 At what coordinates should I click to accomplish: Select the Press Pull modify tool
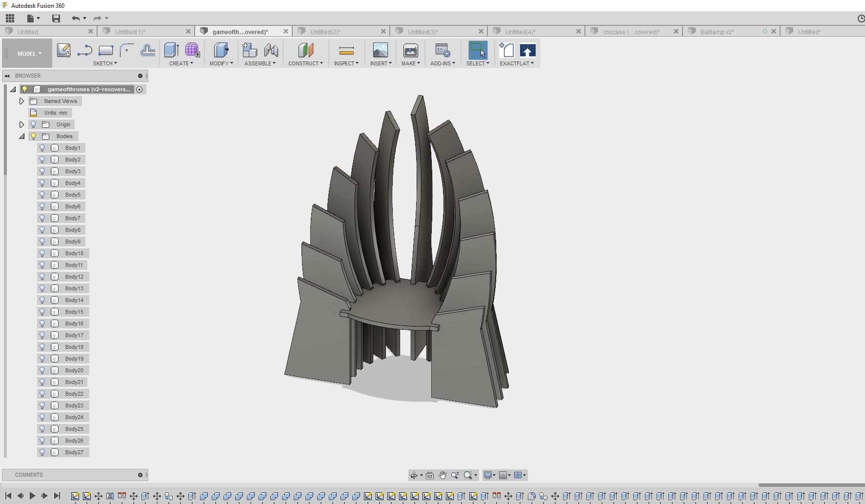click(221, 50)
